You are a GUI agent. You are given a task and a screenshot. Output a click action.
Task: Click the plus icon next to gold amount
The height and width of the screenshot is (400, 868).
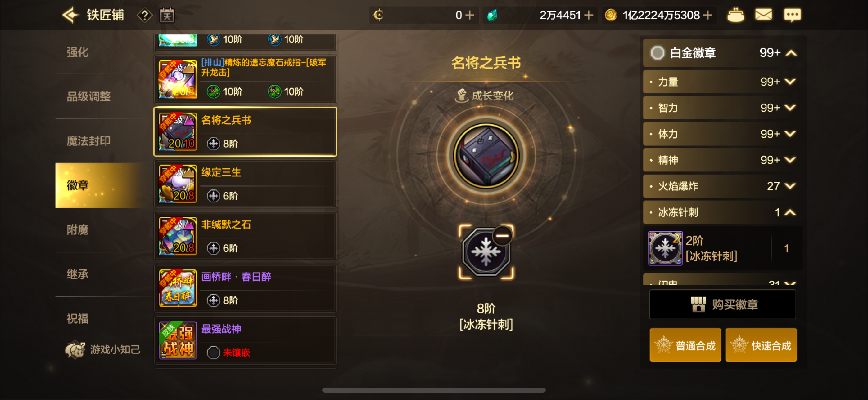(x=708, y=15)
